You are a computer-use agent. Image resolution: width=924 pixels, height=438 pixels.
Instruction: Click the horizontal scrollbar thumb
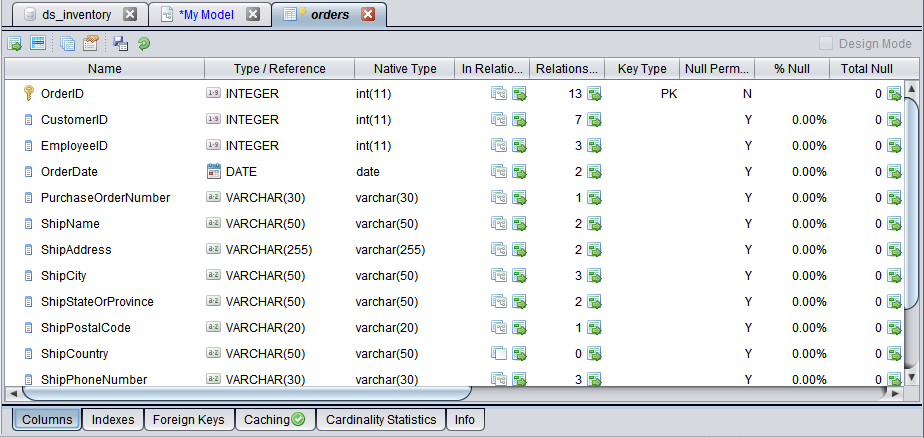click(247, 393)
